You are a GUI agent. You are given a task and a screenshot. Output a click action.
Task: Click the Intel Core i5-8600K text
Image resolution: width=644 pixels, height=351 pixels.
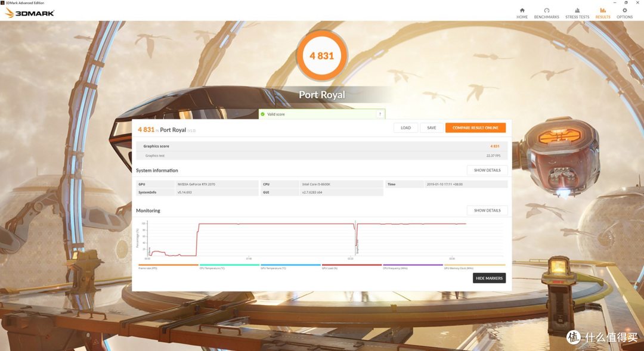[x=316, y=184]
